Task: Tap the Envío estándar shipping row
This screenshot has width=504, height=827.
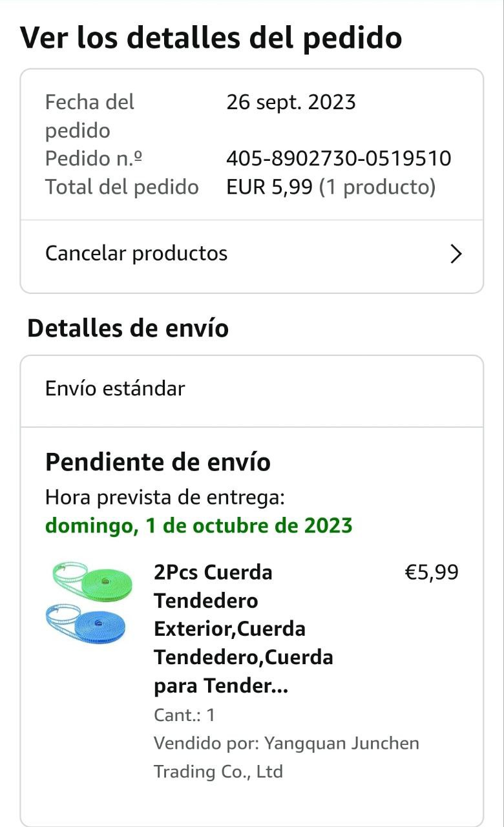Action: pyautogui.click(x=115, y=388)
